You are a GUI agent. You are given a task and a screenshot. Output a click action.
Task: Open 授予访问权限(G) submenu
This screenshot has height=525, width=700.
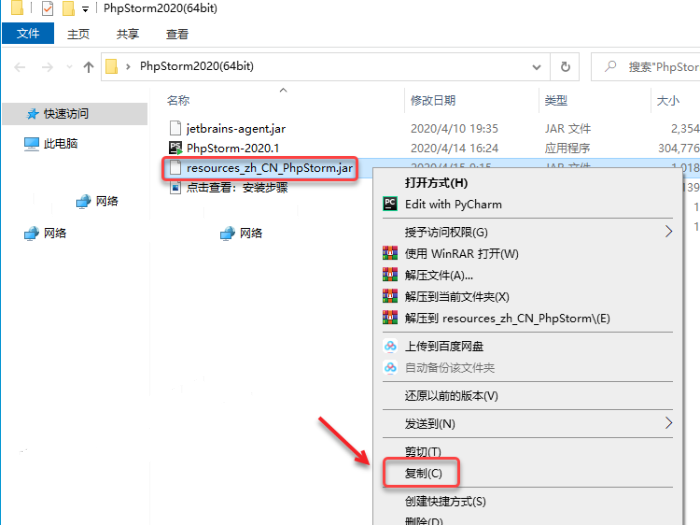pyautogui.click(x=446, y=233)
